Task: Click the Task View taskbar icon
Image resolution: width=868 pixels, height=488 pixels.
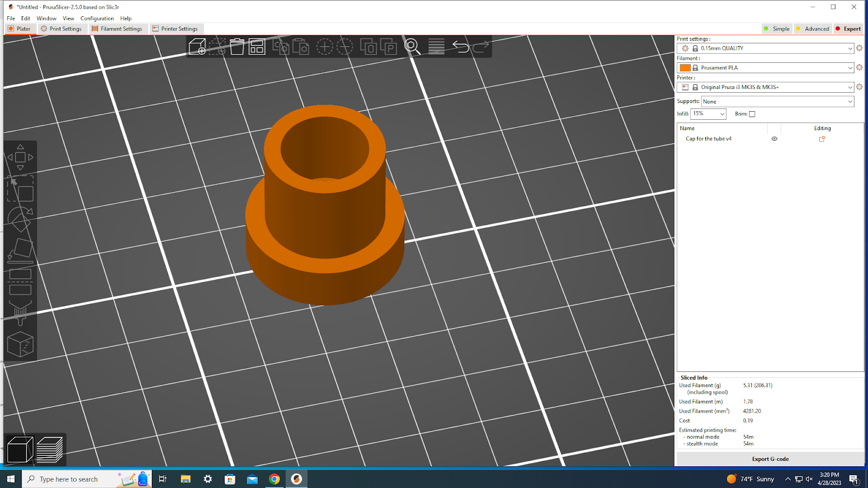Action: click(x=162, y=479)
